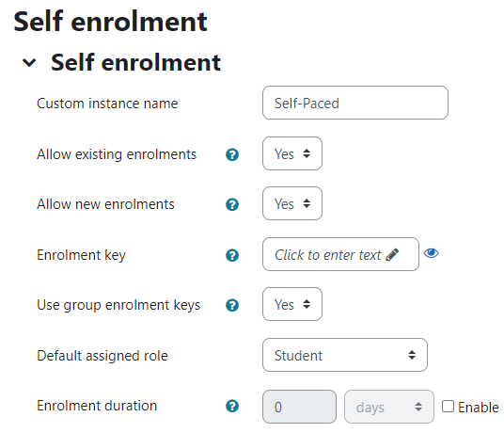
Task: Click the Enable label for enrolment duration
Action: [x=479, y=408]
